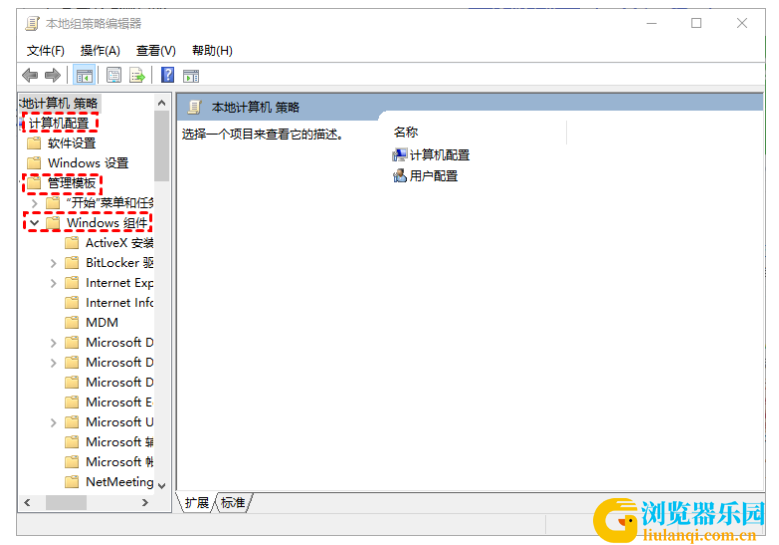Click the Export List toolbar icon

click(137, 76)
